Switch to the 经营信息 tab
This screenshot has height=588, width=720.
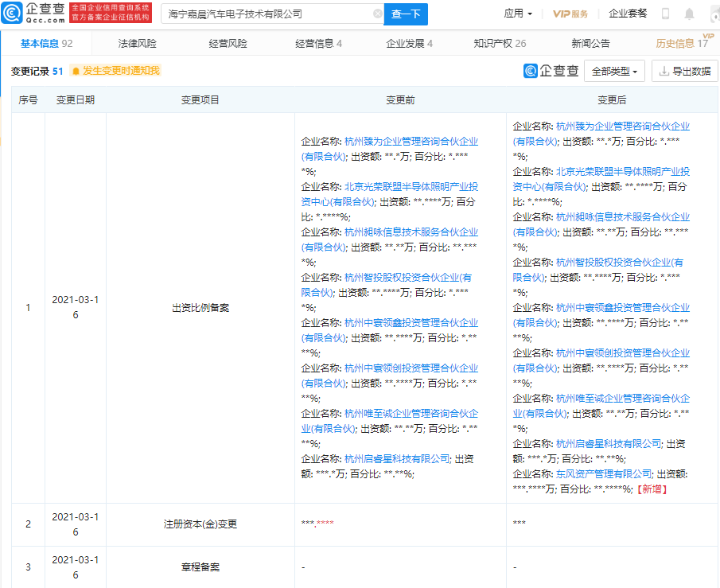point(318,44)
